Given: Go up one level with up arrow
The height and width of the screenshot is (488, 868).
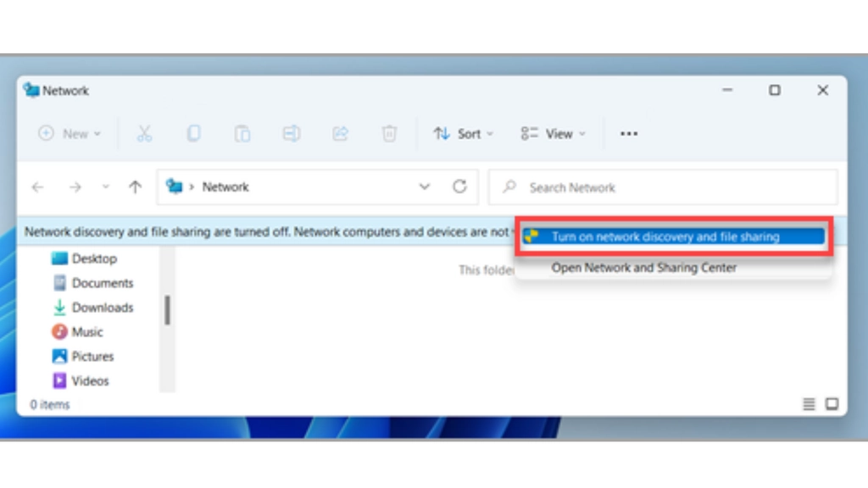Looking at the screenshot, I should (135, 187).
